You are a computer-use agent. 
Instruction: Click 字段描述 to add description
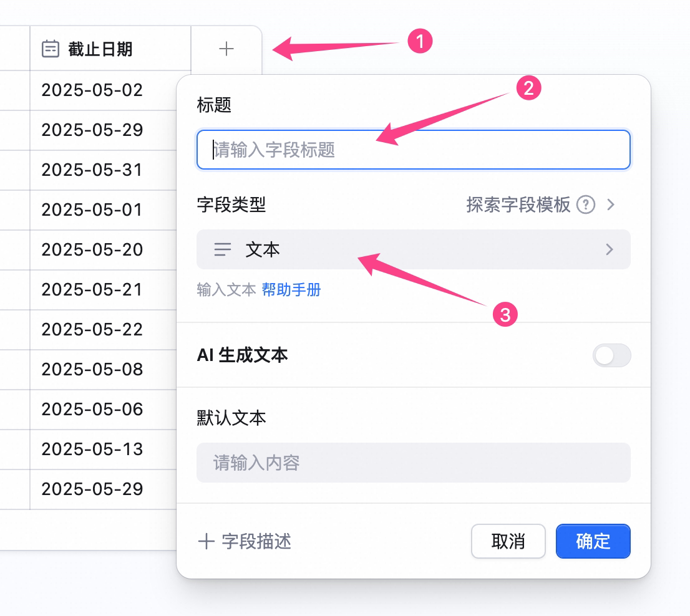[x=256, y=541]
